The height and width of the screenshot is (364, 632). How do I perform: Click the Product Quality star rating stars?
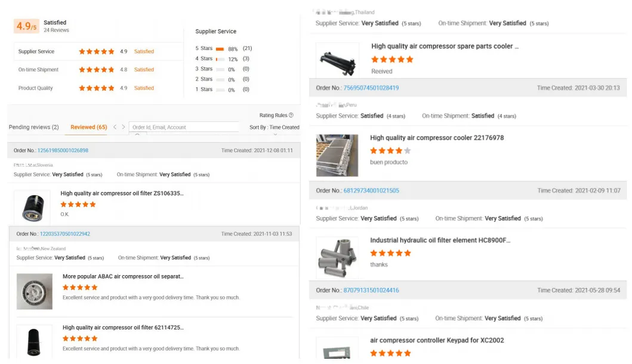(x=96, y=88)
